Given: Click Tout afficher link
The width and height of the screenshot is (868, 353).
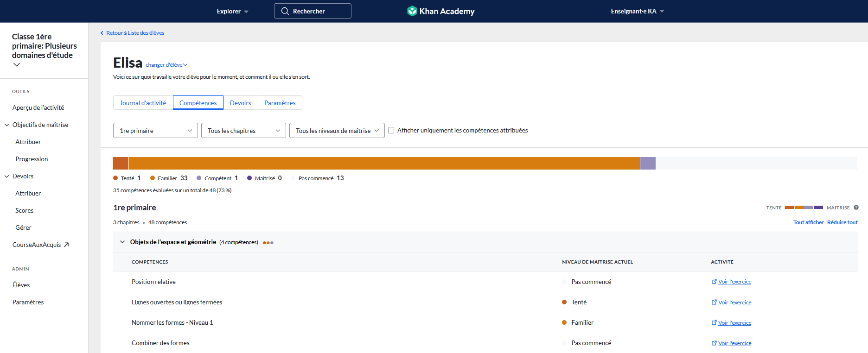Looking at the screenshot, I should coord(808,222).
